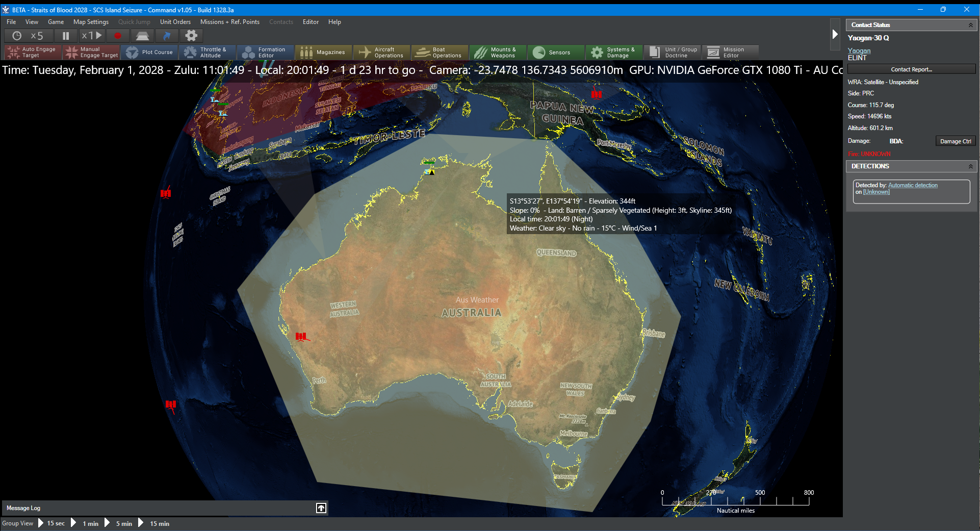Viewport: 980px width, 531px height.
Task: Open Systems & Damage
Action: click(614, 52)
